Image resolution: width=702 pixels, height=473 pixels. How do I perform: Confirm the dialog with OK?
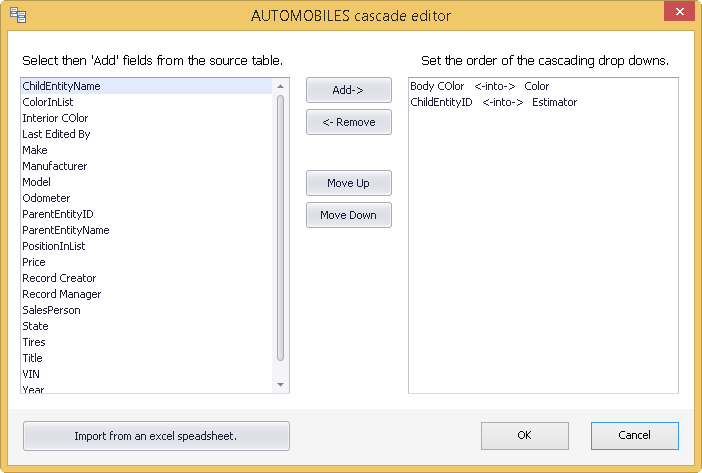[525, 435]
